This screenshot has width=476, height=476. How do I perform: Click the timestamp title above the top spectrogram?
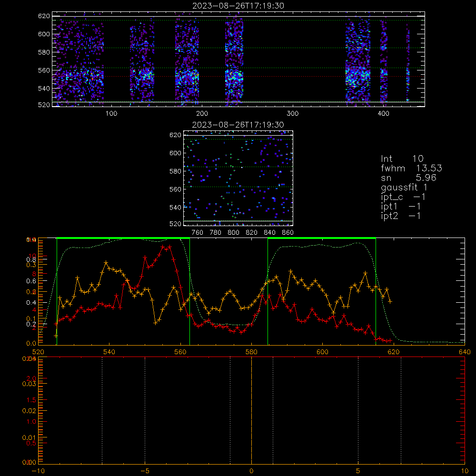pyautogui.click(x=238, y=6)
